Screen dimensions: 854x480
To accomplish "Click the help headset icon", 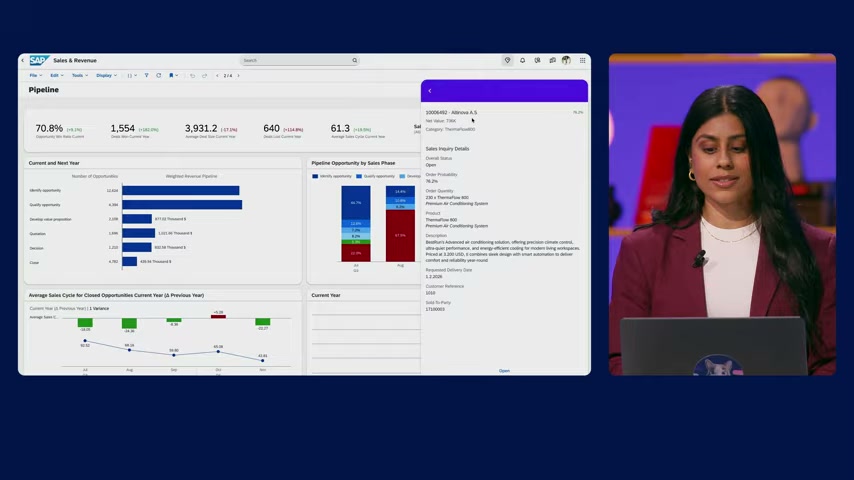I will click(x=537, y=60).
